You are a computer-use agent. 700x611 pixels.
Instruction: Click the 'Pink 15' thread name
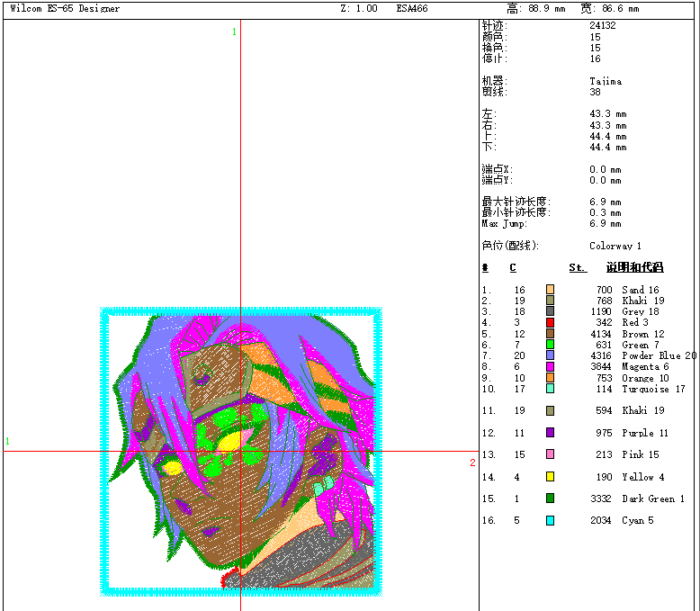coord(641,454)
